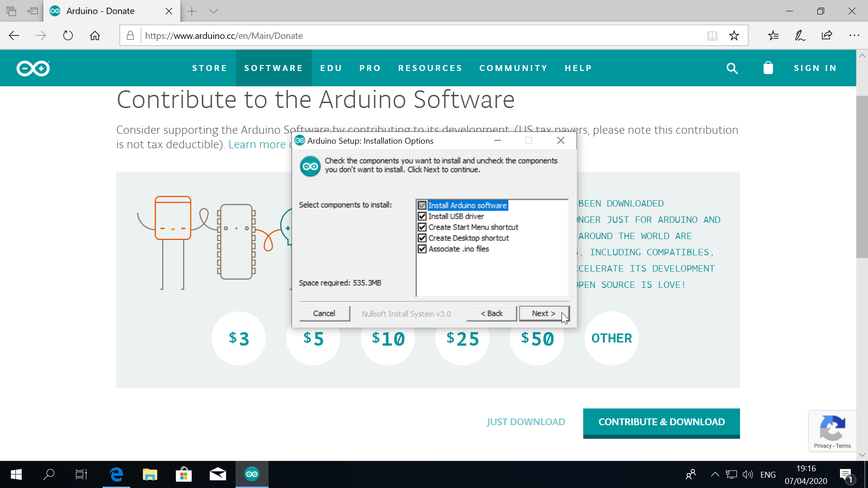This screenshot has height=488, width=868.
Task: Click the taskbar search icon
Action: pyautogui.click(x=49, y=474)
